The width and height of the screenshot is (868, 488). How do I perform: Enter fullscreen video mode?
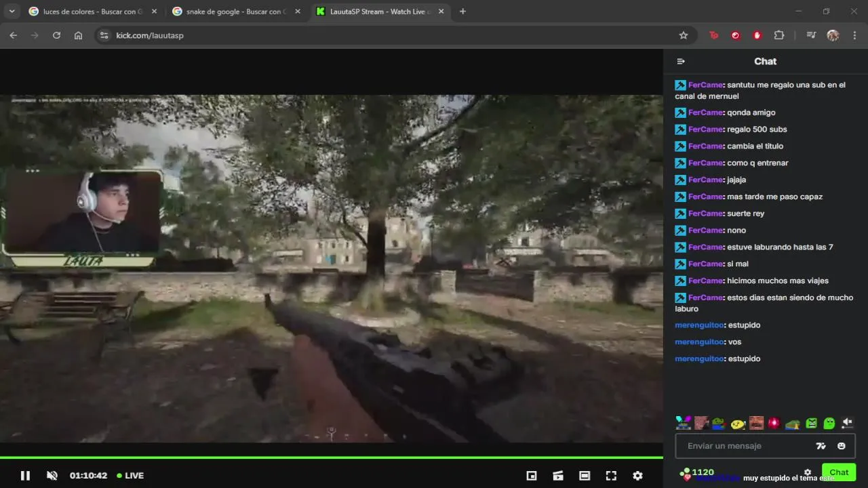coord(611,476)
